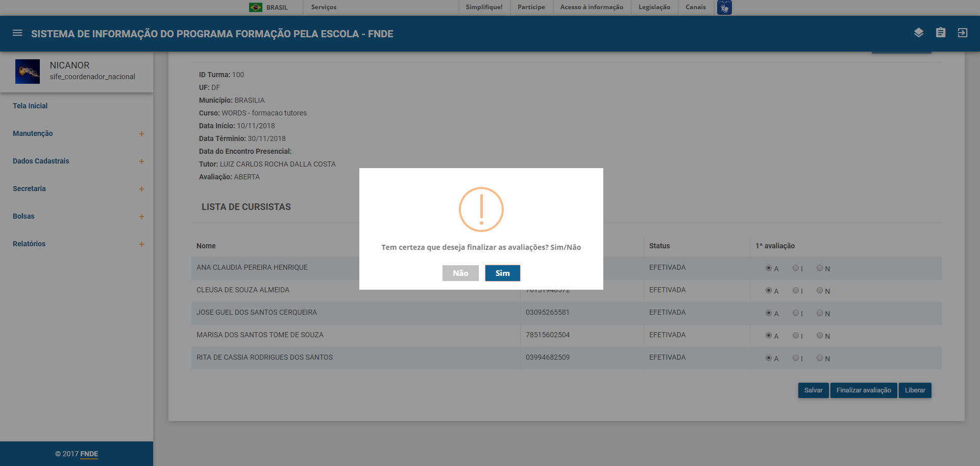Select option N for Marisa dos Santos
Viewport: 980px width, 466px height.
click(820, 335)
